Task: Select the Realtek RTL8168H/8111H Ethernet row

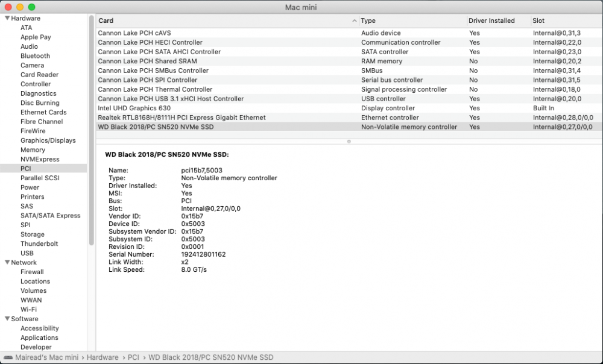Action: [349, 118]
